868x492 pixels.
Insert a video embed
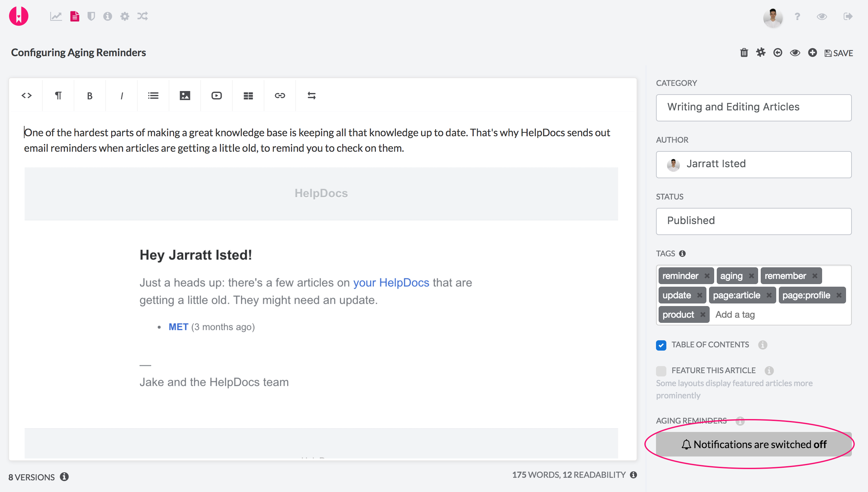[x=217, y=96]
